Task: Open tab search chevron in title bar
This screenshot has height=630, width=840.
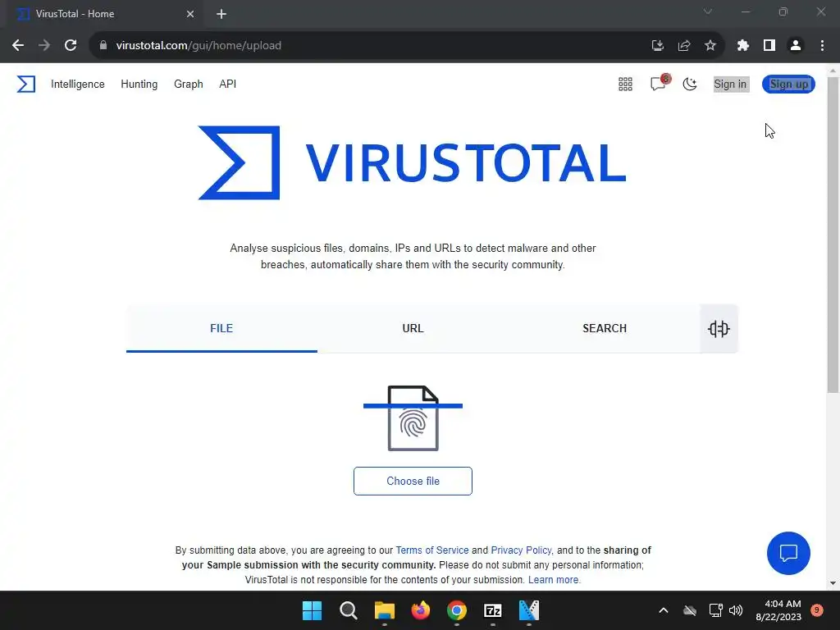Action: (x=708, y=11)
